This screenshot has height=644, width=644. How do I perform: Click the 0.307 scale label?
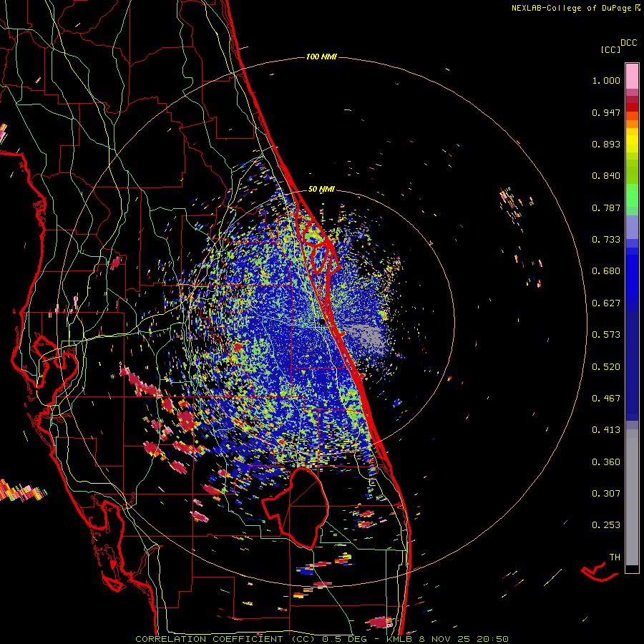(606, 494)
